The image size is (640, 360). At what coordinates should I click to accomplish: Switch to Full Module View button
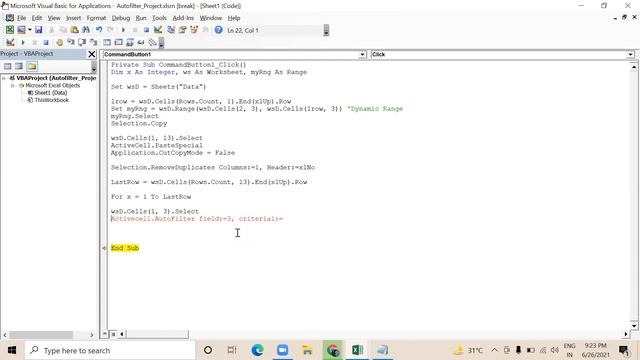point(113,334)
